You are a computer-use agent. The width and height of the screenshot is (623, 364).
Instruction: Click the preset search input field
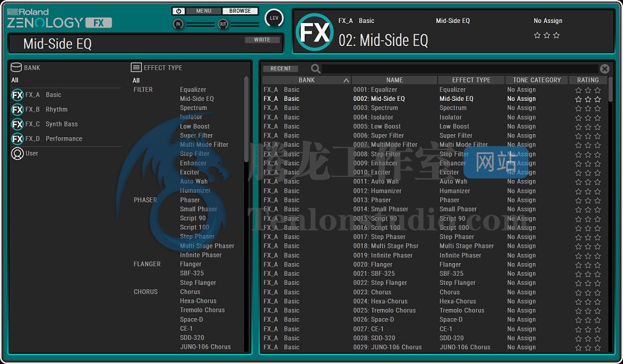pos(459,69)
